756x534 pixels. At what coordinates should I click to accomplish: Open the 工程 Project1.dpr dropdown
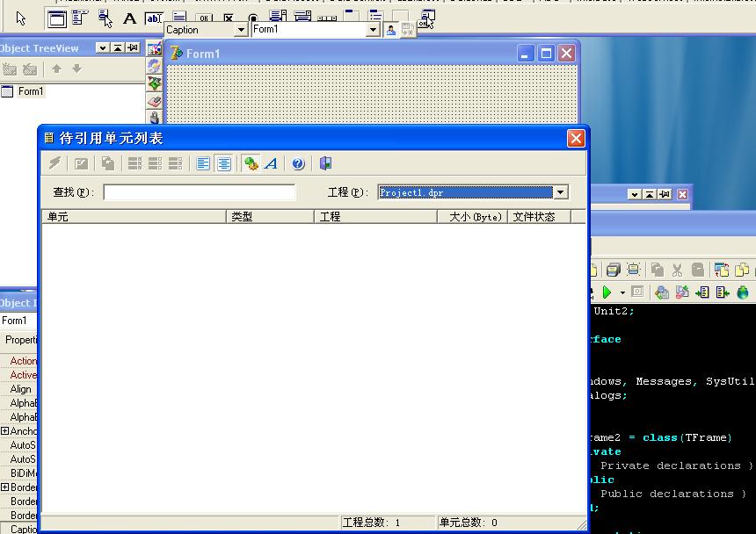(x=560, y=192)
